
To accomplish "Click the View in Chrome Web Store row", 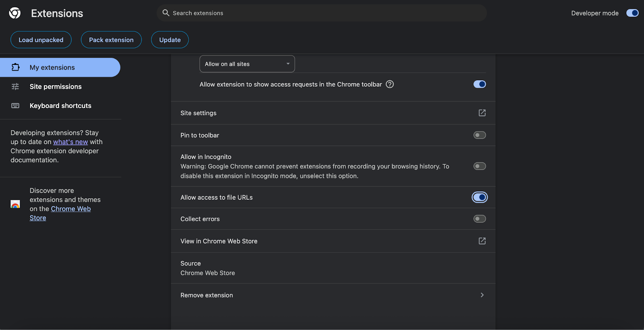I will tap(333, 241).
